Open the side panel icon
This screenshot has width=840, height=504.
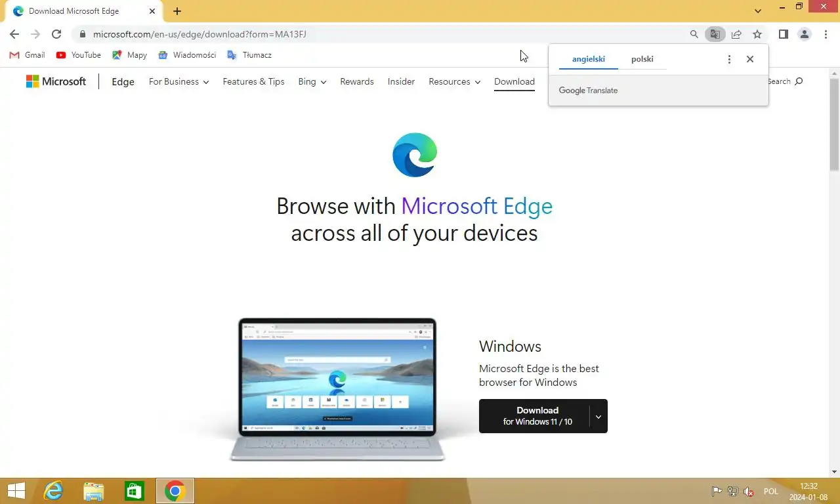click(784, 34)
